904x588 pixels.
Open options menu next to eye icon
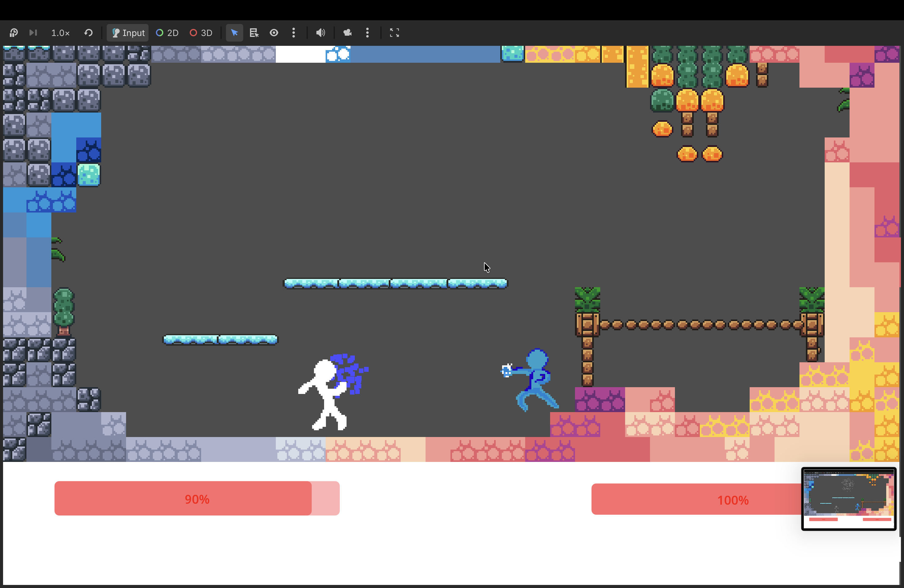[294, 33]
